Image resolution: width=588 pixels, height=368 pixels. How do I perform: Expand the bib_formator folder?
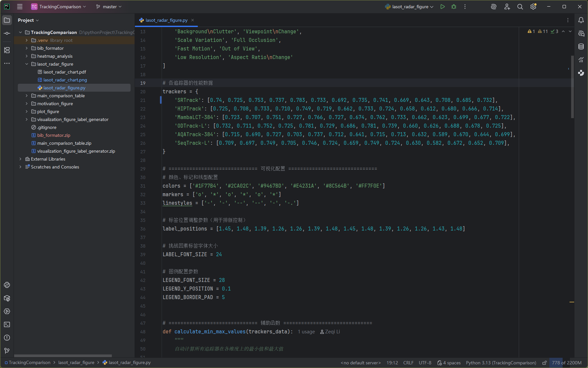[x=27, y=48]
